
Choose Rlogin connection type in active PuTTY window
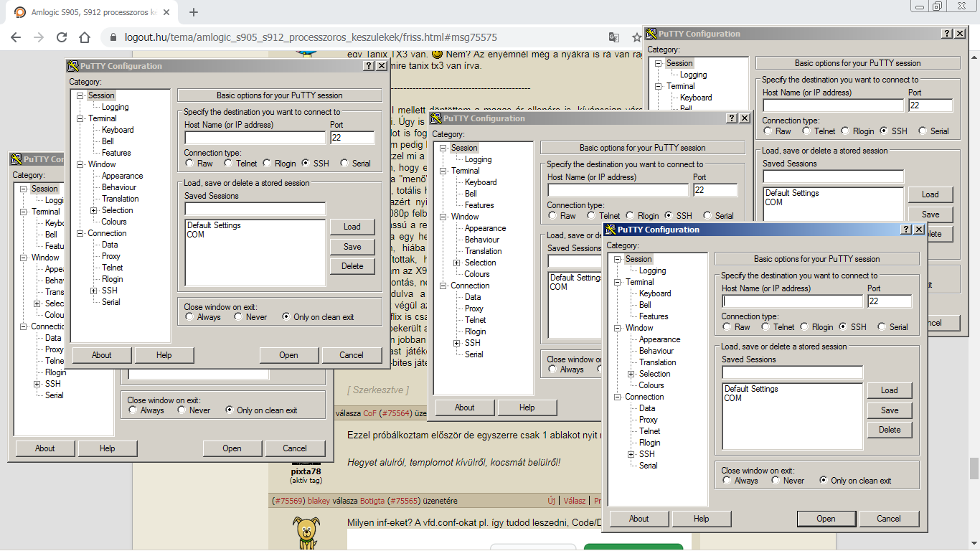(x=806, y=327)
